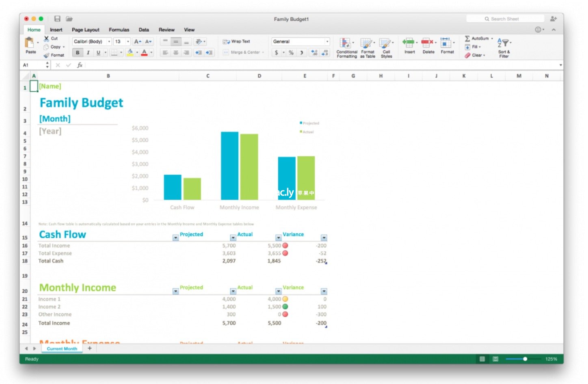This screenshot has width=588, height=384.
Task: Collapse the ribbon with the chevron
Action: click(x=554, y=30)
